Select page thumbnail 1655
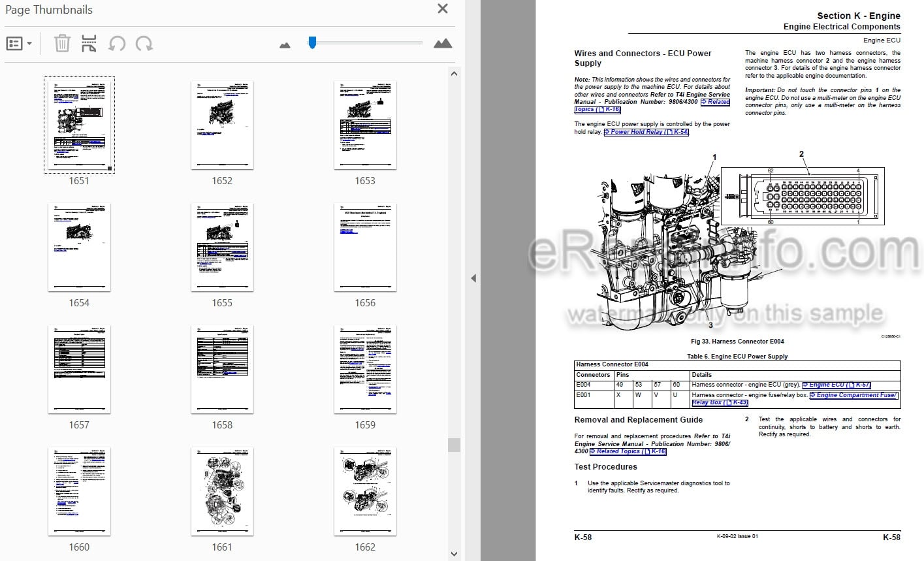 point(222,247)
